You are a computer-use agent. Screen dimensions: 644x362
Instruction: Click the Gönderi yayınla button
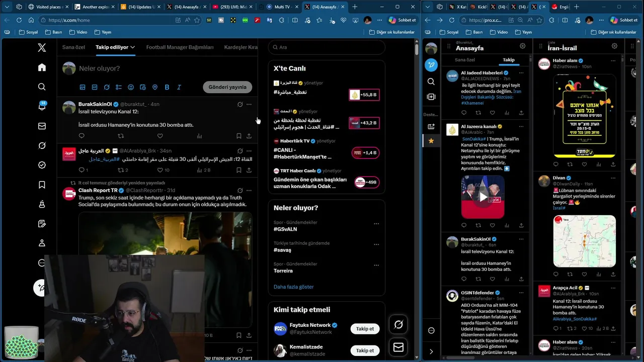[227, 87]
